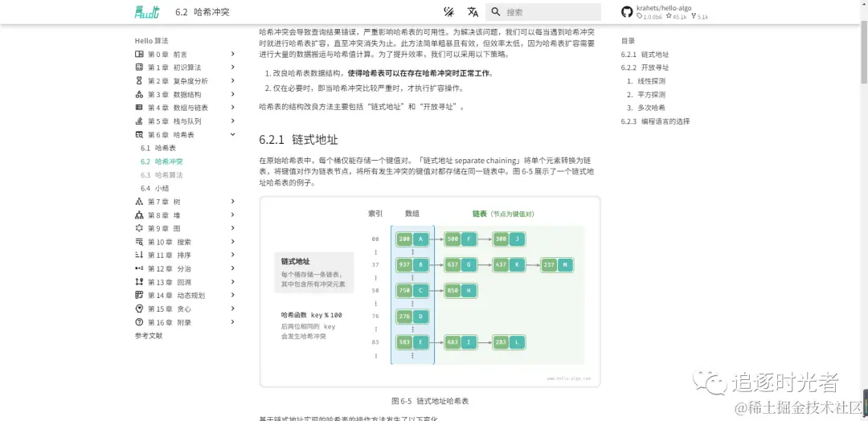Expand chevron for 第 3 章 数据结构
This screenshot has height=421, width=868.
(232, 94)
